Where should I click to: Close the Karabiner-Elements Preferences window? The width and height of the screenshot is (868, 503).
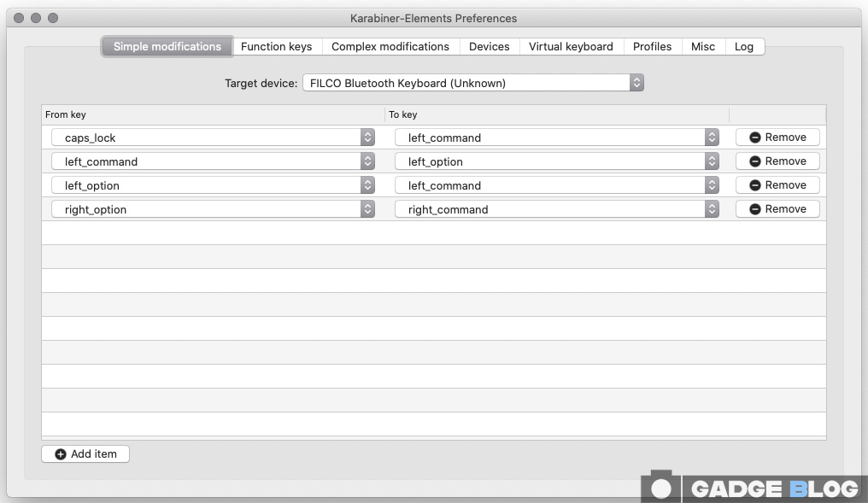[x=19, y=18]
